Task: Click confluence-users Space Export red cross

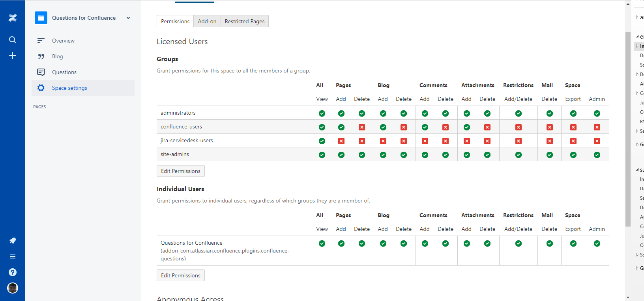Action: 573,127
